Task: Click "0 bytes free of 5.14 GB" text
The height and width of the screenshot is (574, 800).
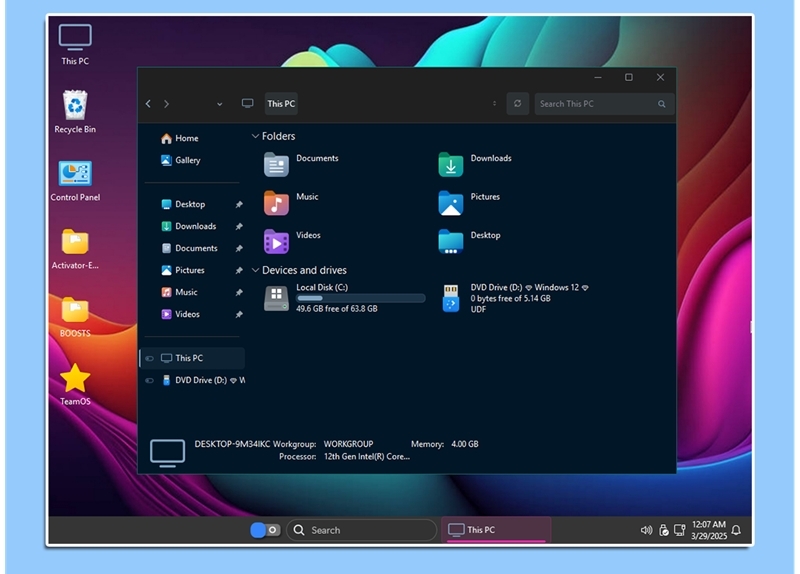Action: point(511,298)
